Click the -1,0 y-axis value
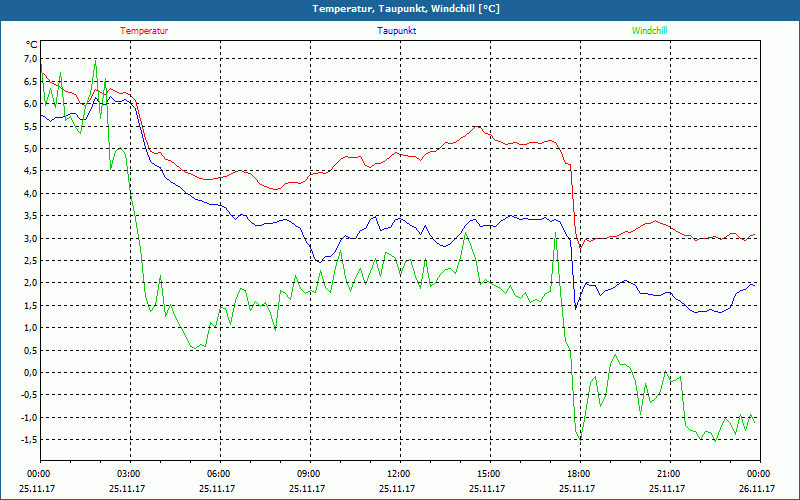Screen dimensions: 800x500 point(29,418)
